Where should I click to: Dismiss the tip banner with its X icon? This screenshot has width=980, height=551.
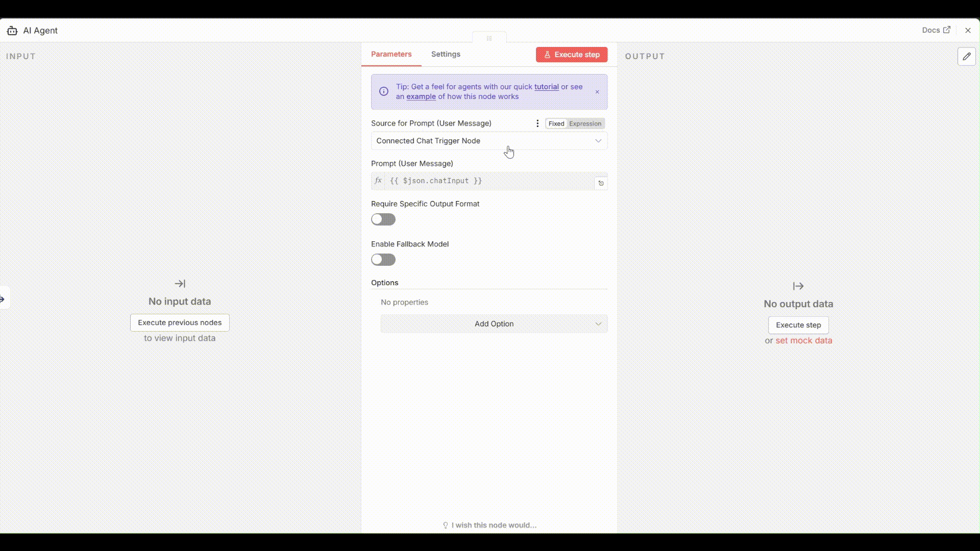click(597, 92)
